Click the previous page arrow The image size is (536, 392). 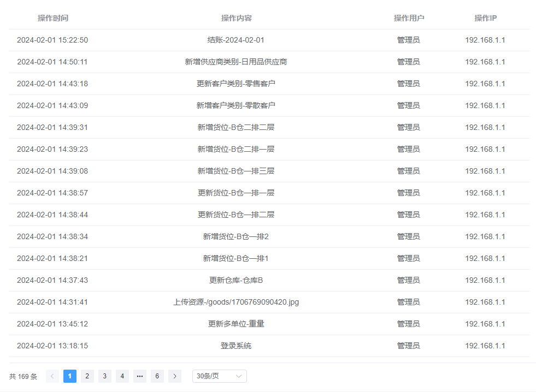click(52, 376)
